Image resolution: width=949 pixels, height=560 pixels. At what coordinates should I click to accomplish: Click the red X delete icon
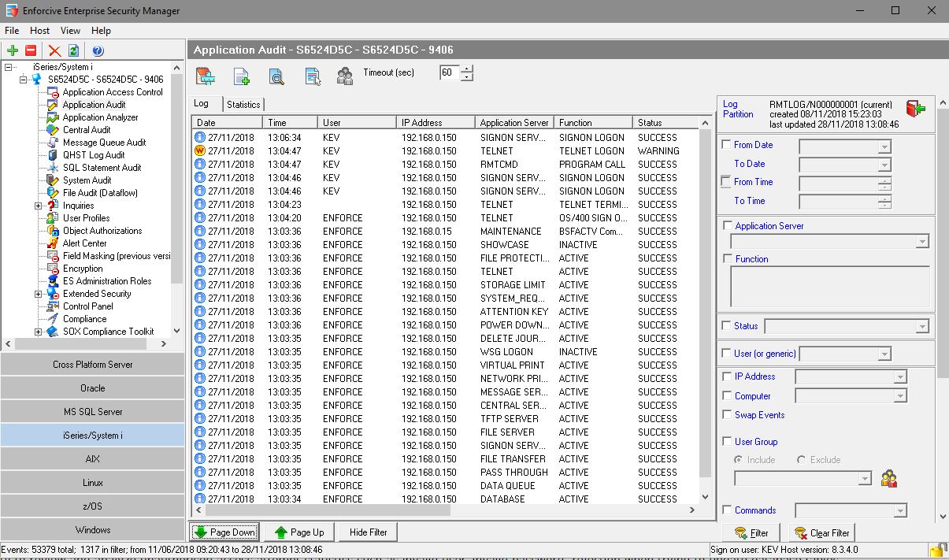[54, 50]
